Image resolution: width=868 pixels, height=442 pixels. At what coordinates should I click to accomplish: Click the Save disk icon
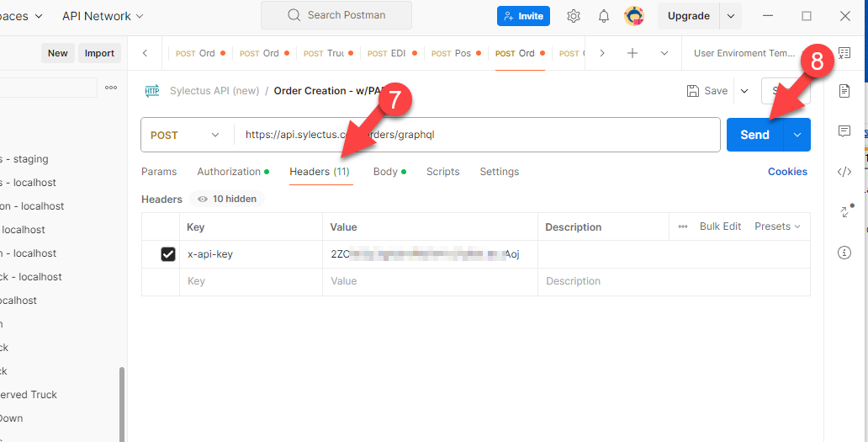692,91
